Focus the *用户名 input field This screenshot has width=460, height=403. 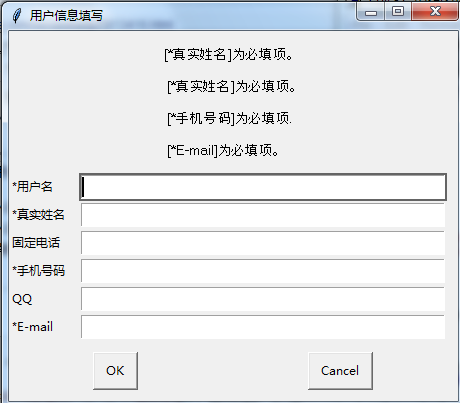tap(263, 187)
